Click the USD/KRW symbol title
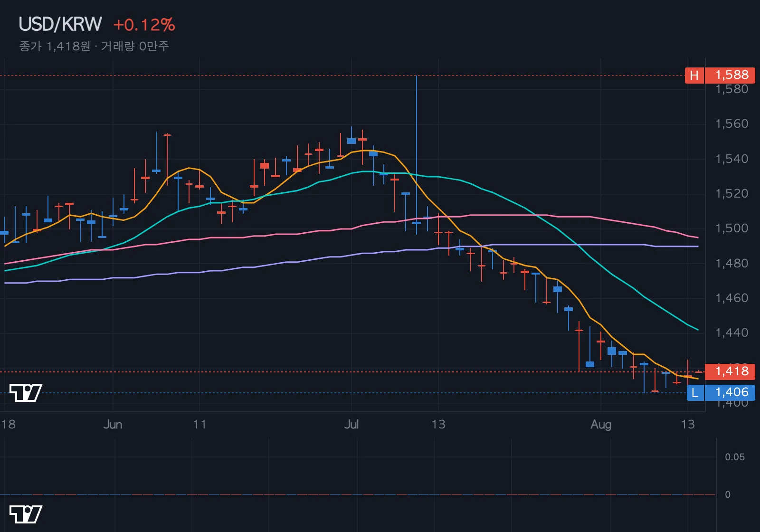 tap(60, 24)
